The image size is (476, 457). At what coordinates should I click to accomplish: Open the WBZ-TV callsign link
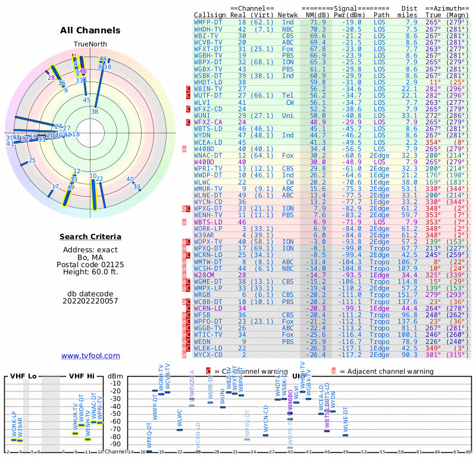[206, 36]
